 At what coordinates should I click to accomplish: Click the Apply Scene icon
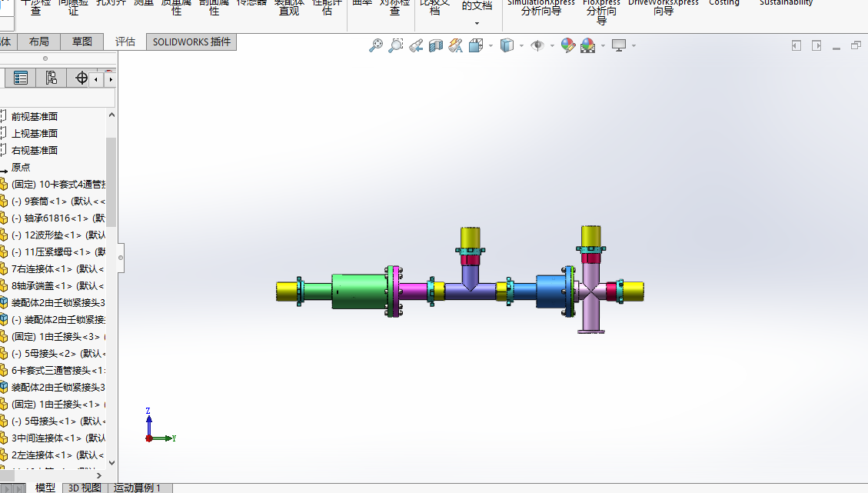(x=588, y=45)
